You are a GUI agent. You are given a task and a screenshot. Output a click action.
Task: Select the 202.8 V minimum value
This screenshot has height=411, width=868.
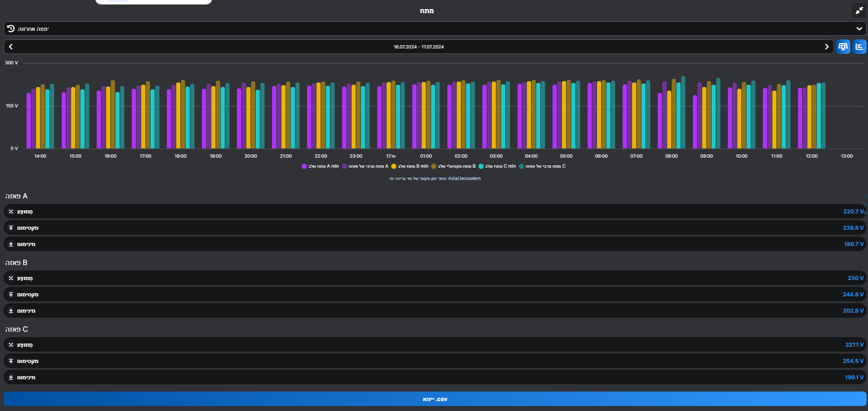click(853, 311)
